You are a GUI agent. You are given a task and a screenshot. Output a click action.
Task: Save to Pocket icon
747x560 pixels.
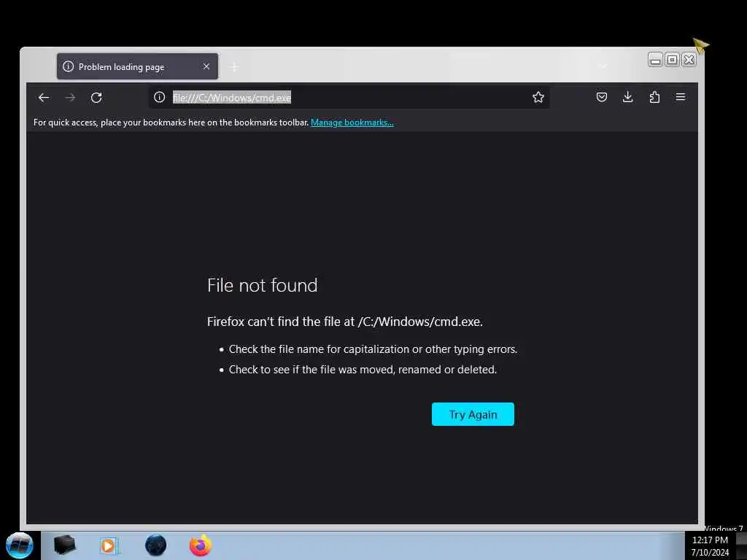[602, 97]
